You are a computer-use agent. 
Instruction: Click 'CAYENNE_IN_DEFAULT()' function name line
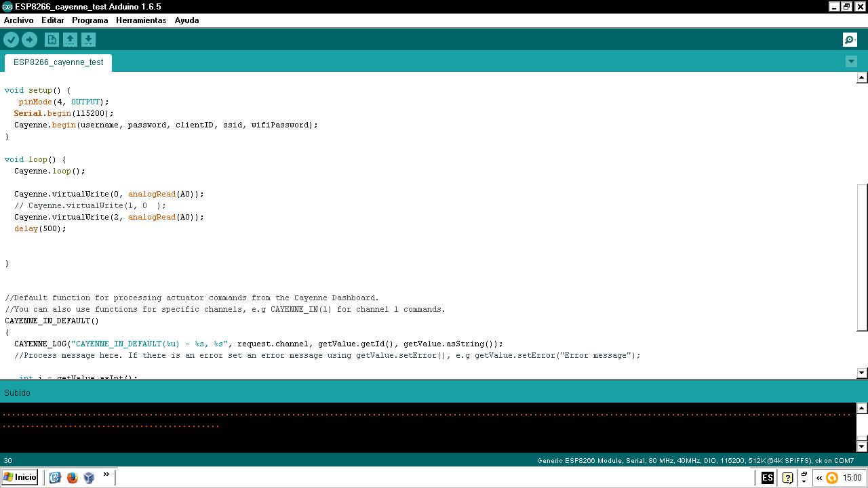(x=52, y=321)
